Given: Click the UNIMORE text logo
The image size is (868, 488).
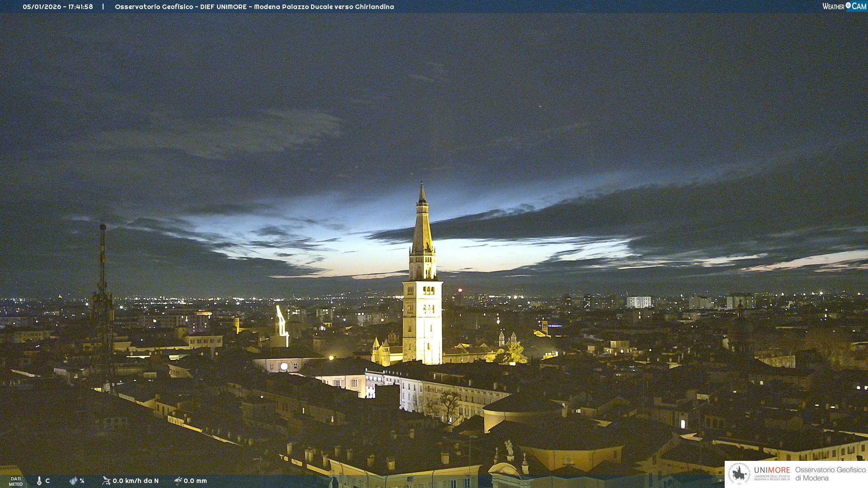Looking at the screenshot, I should point(772,470).
